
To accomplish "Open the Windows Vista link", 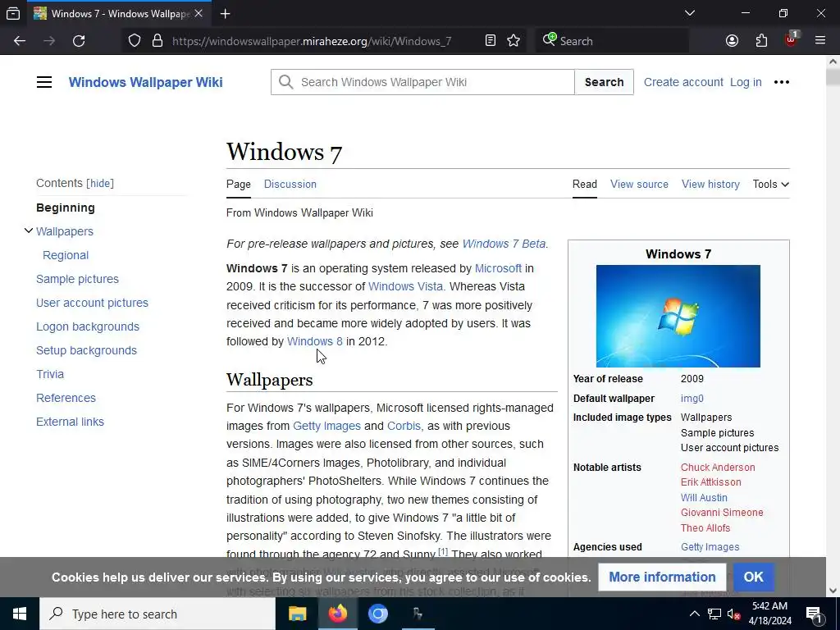I will [x=405, y=286].
